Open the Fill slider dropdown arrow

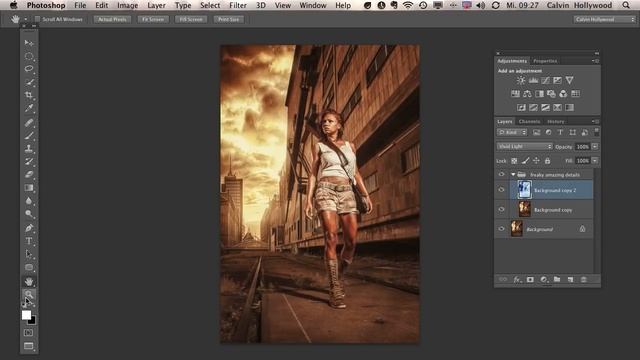pos(595,161)
